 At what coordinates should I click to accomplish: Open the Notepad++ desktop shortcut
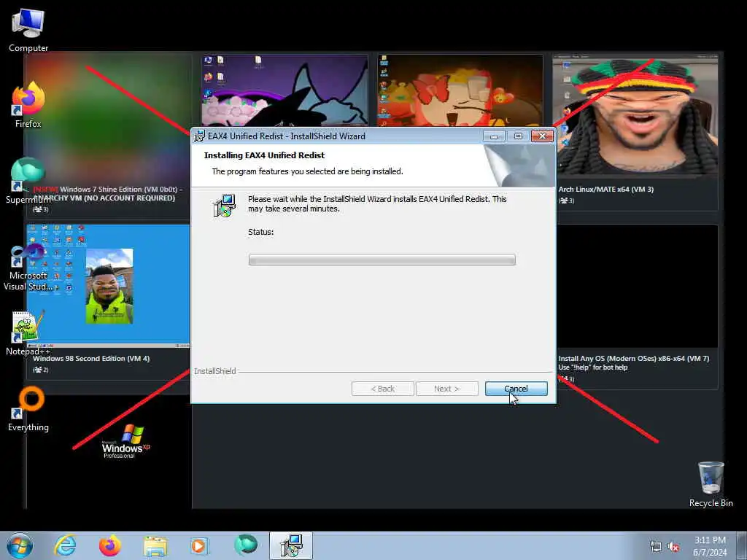tap(28, 332)
